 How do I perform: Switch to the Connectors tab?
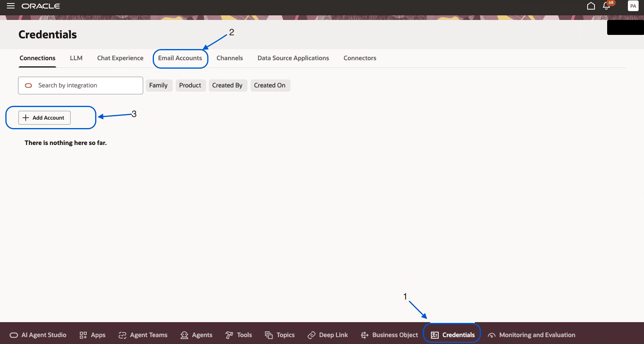360,58
